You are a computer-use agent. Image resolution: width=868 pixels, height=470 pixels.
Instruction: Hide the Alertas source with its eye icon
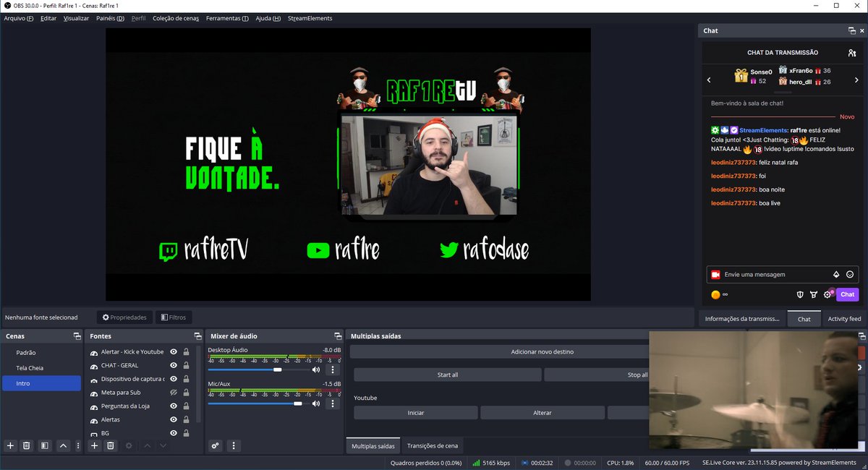pyautogui.click(x=173, y=419)
